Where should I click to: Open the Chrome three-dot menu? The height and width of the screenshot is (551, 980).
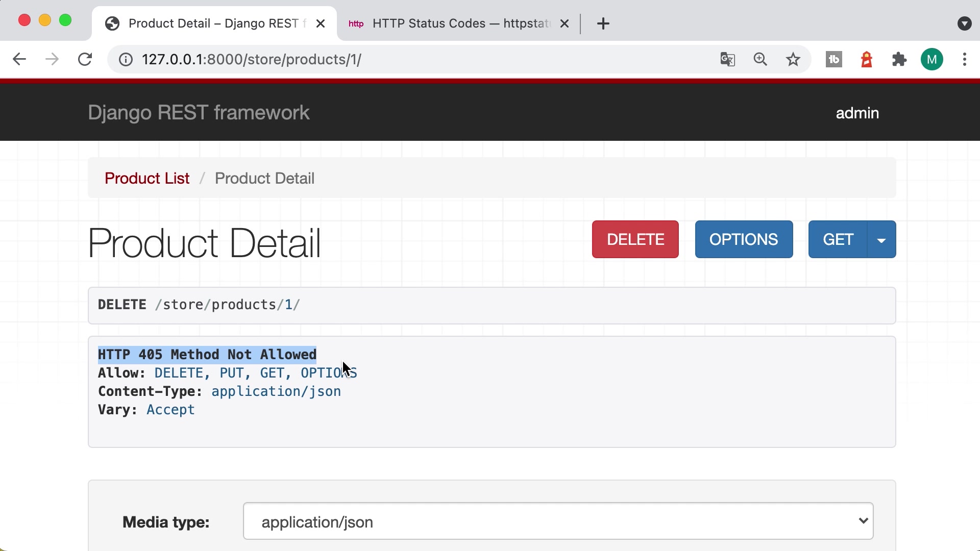(x=965, y=60)
